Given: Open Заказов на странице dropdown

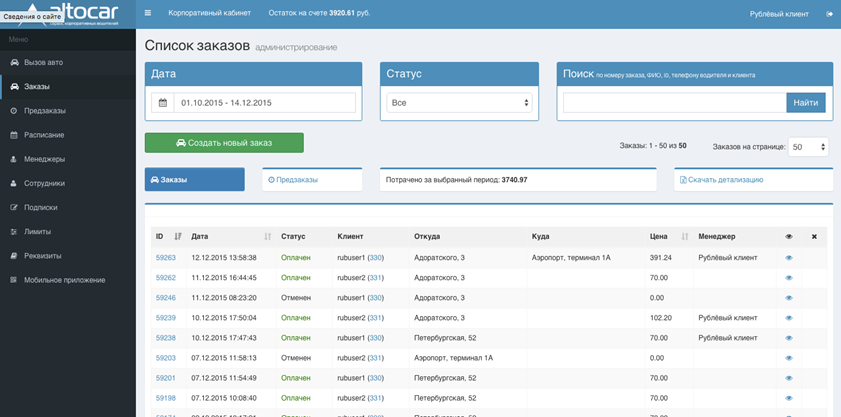Looking at the screenshot, I should click(x=808, y=147).
